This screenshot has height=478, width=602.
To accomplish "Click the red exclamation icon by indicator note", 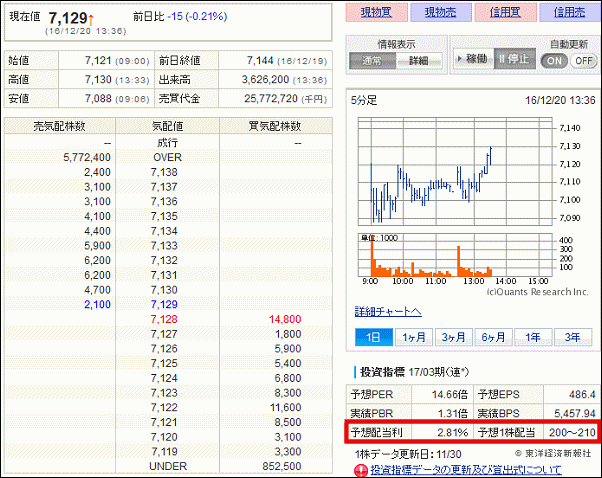I will [x=361, y=469].
